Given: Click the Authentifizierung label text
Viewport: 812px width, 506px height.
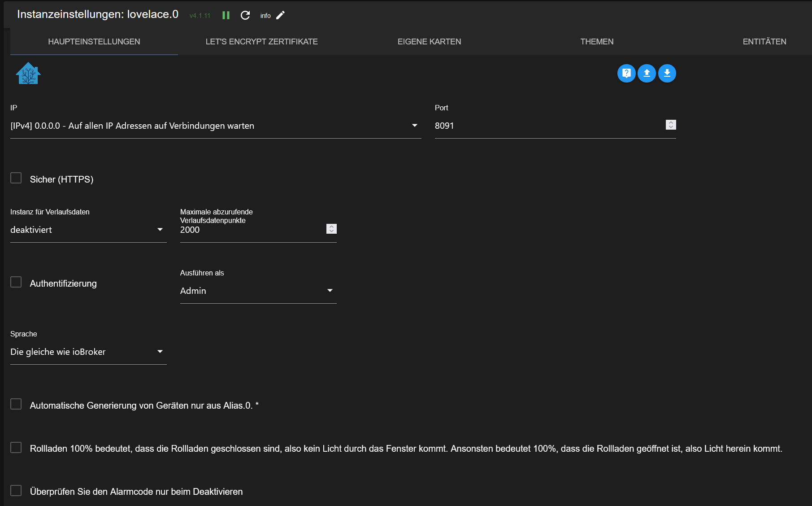Looking at the screenshot, I should coord(63,284).
